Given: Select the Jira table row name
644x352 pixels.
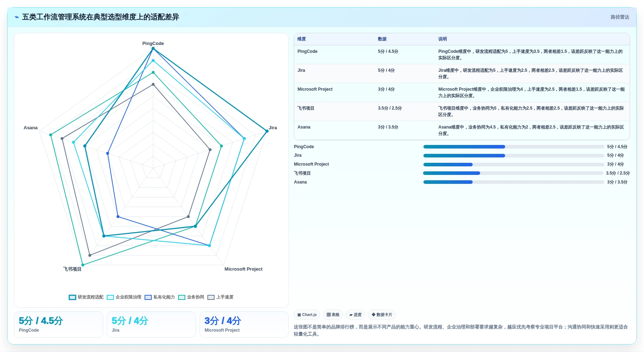Looking at the screenshot, I should pos(301,70).
